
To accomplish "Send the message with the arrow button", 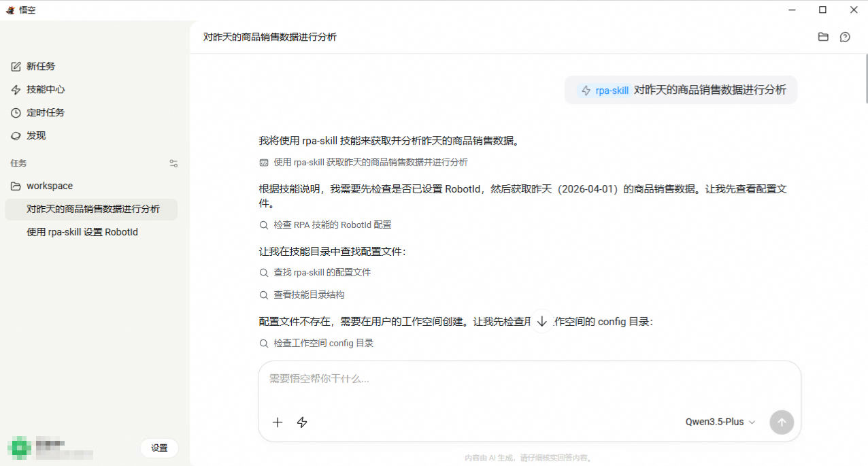I will pos(782,422).
